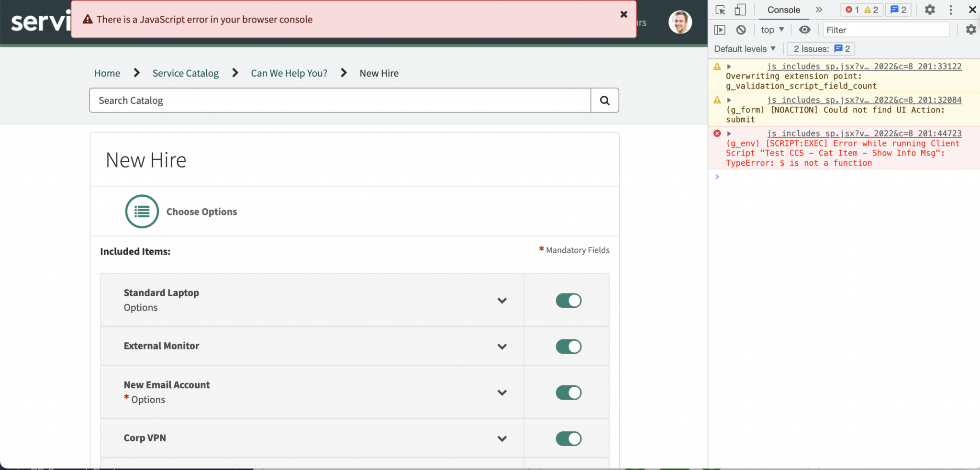
Task: Open more DevTools panels with the chevron
Action: 820,9
